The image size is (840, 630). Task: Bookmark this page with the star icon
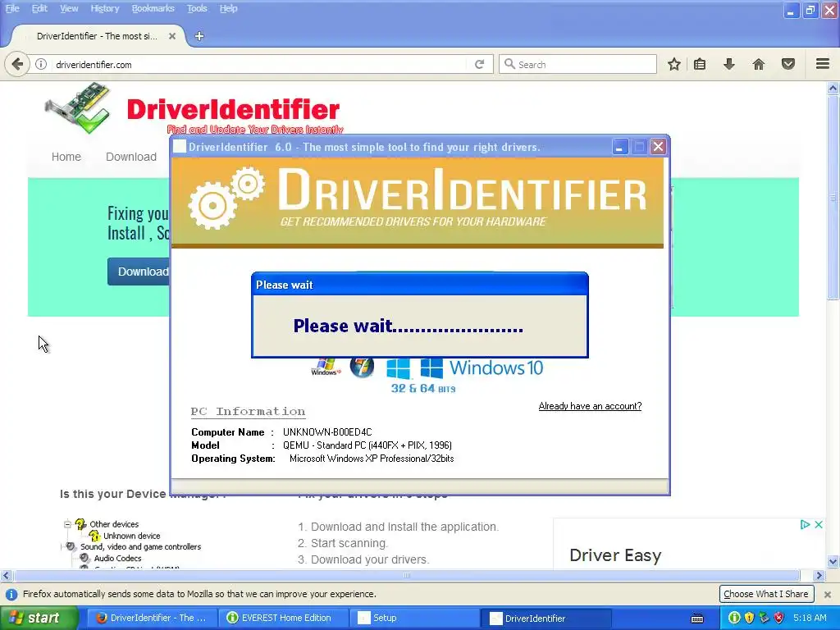coord(674,65)
